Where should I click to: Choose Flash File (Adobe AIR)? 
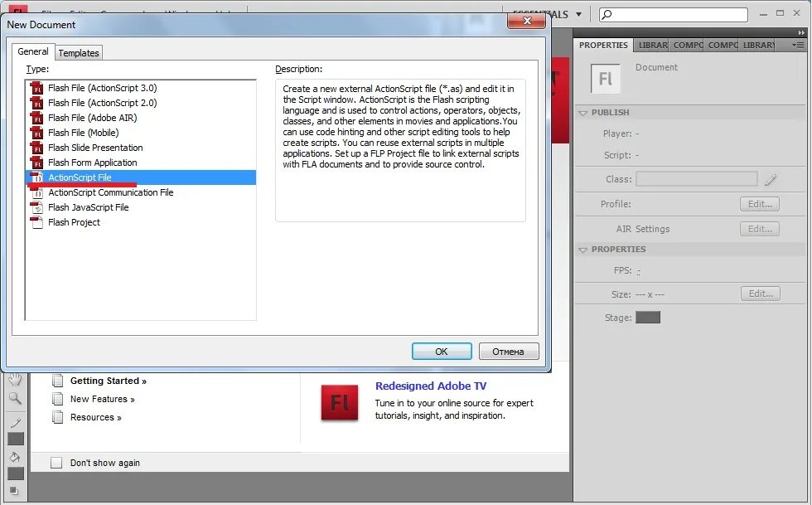click(140, 118)
